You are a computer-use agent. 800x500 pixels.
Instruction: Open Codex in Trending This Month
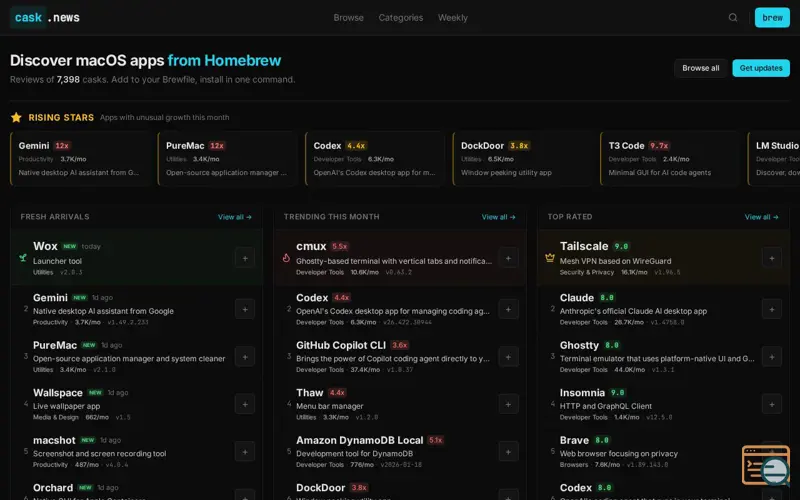400,309
